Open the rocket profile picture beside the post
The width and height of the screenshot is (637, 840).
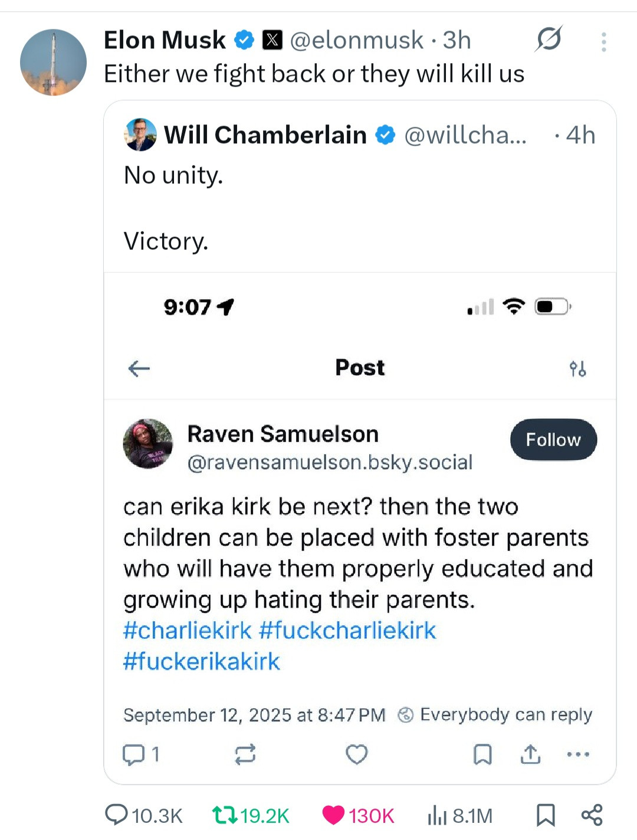pyautogui.click(x=53, y=62)
